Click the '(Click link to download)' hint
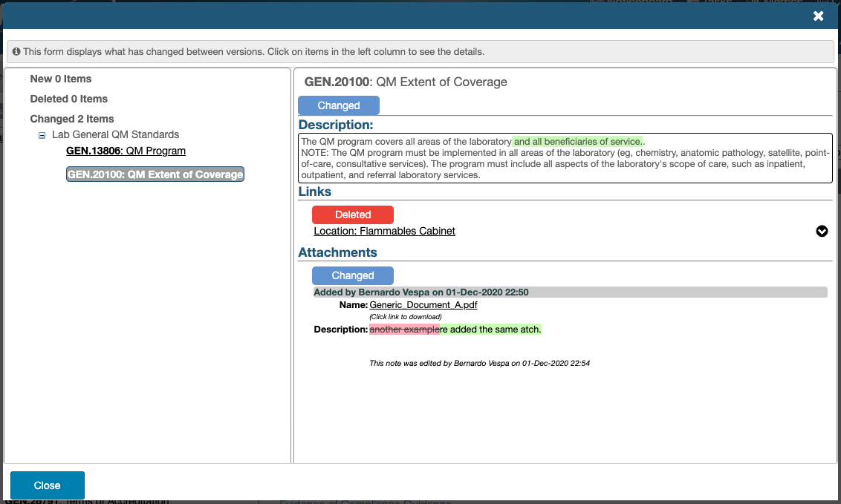Screen dimensions: 841x504 pyautogui.click(x=406, y=316)
